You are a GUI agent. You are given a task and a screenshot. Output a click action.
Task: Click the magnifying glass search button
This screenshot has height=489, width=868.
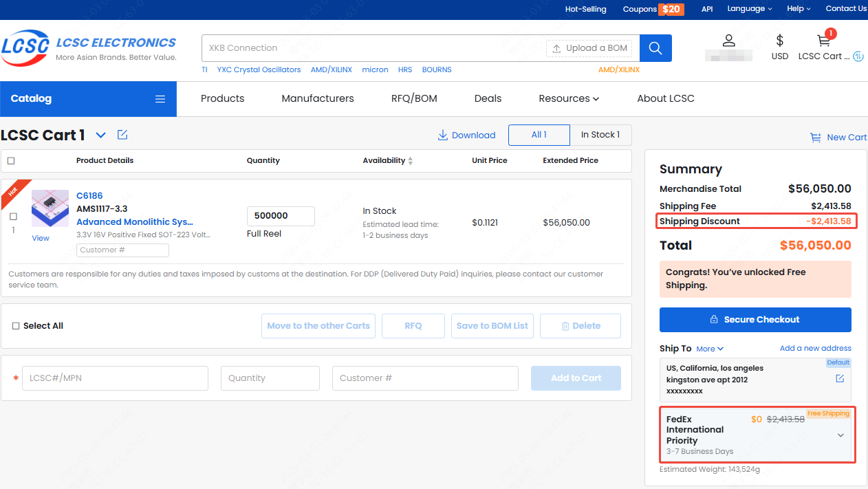coord(655,48)
